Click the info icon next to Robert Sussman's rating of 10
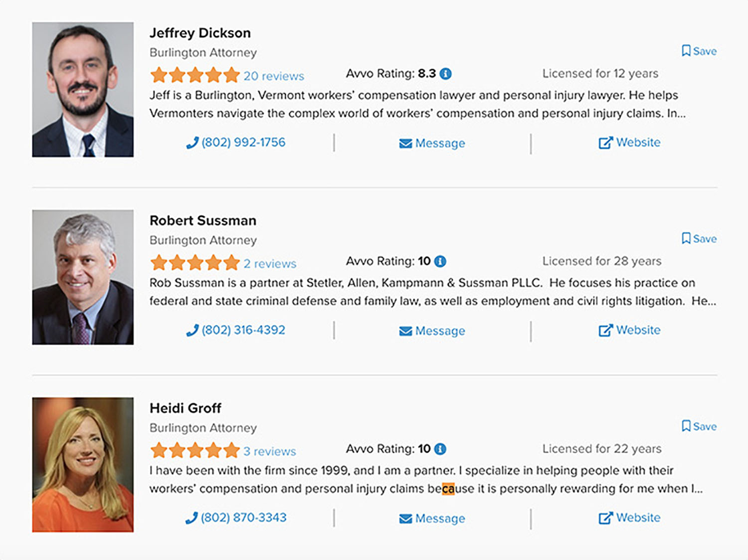Screen dimensions: 748x560 (x=439, y=260)
